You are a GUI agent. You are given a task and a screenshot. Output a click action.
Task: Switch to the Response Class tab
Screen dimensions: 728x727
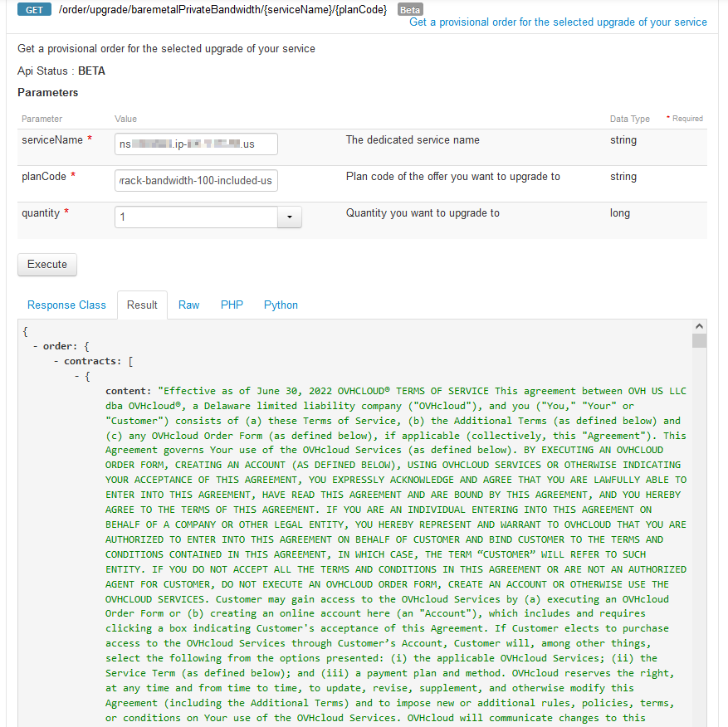coord(66,305)
